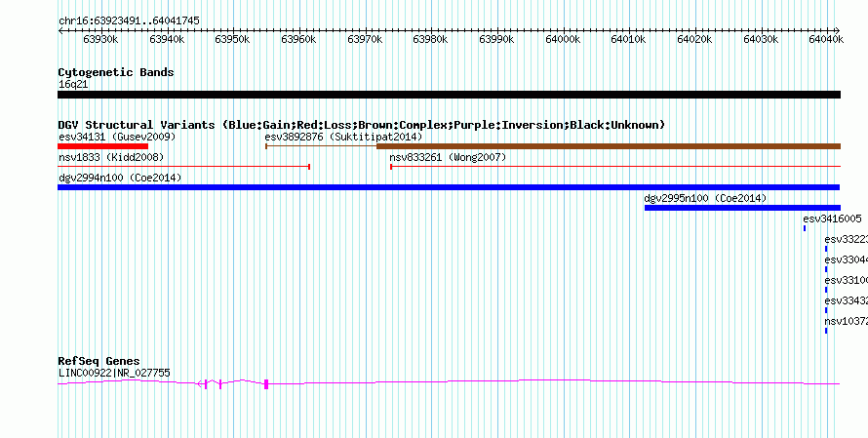Click the right arrowhead of the ruler

point(838,31)
